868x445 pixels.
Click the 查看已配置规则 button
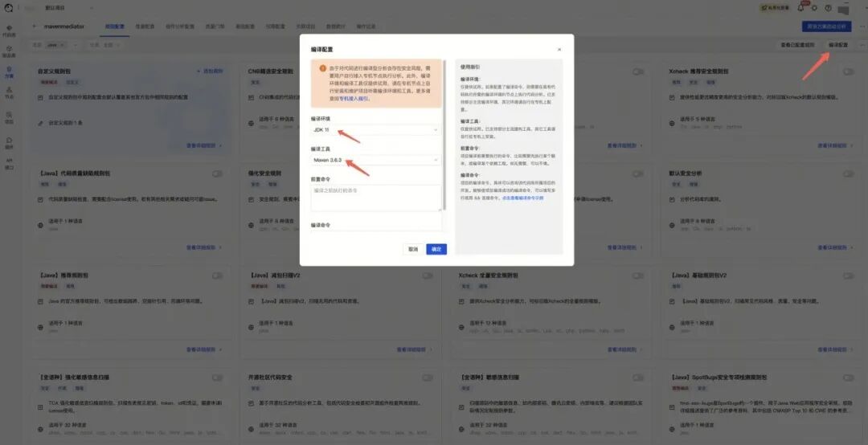(x=798, y=45)
